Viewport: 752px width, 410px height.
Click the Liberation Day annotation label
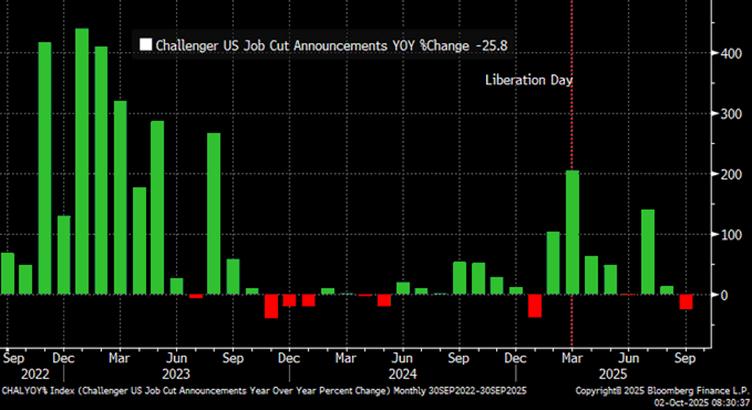[528, 79]
